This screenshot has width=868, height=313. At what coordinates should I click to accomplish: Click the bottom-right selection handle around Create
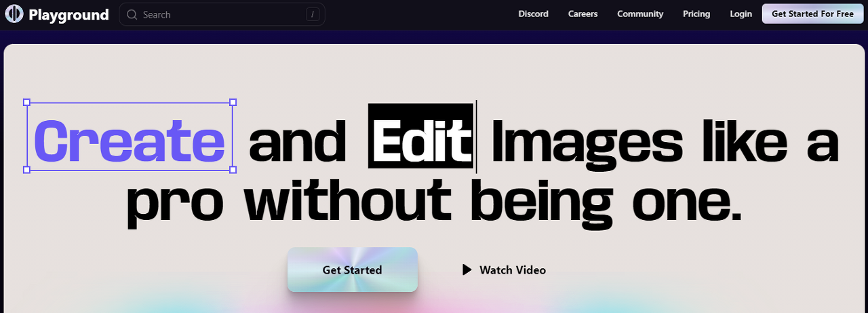coord(233,170)
